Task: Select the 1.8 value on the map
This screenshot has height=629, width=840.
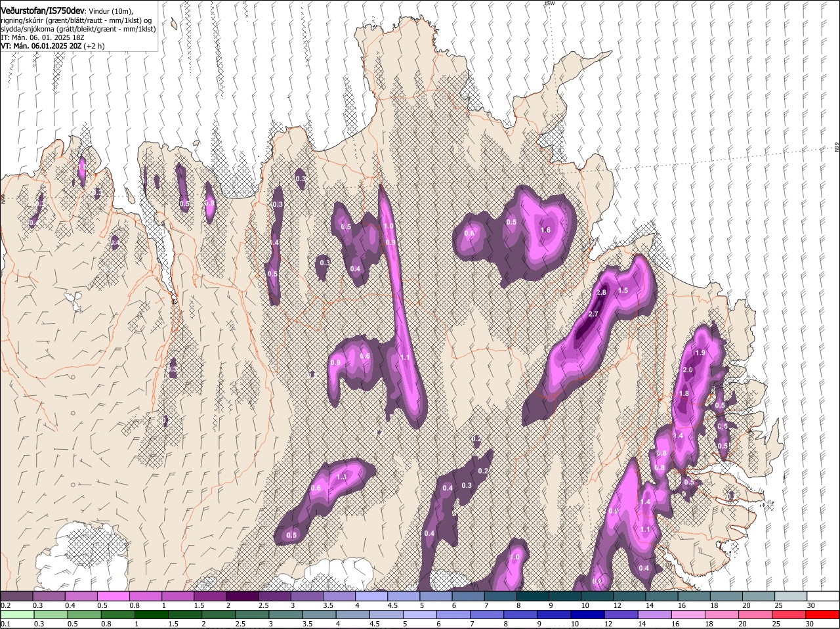Action: (x=684, y=393)
